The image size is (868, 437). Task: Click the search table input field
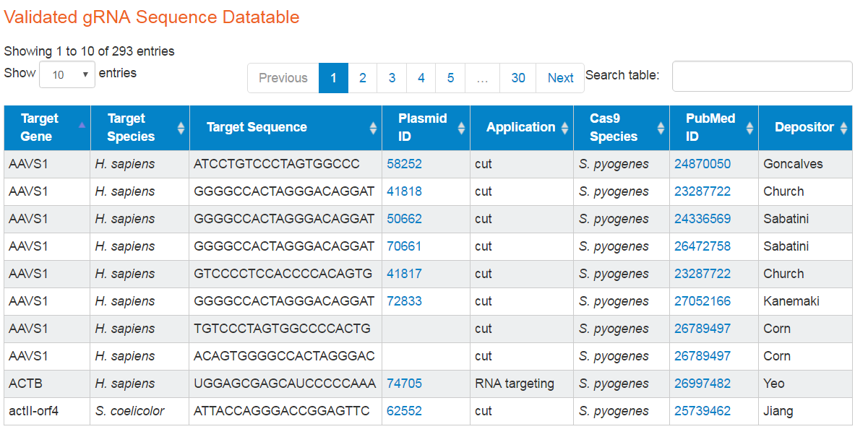point(762,76)
